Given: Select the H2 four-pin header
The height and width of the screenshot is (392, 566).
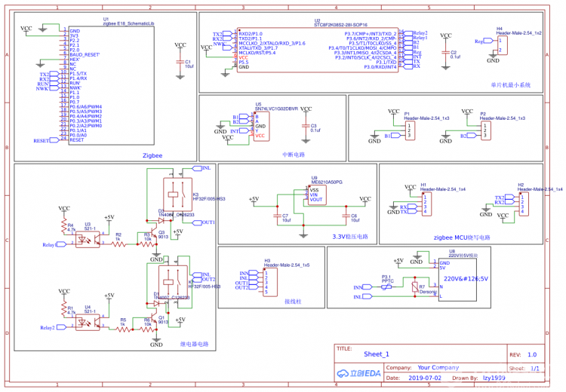Looking at the screenshot, I should pyautogui.click(x=524, y=204).
